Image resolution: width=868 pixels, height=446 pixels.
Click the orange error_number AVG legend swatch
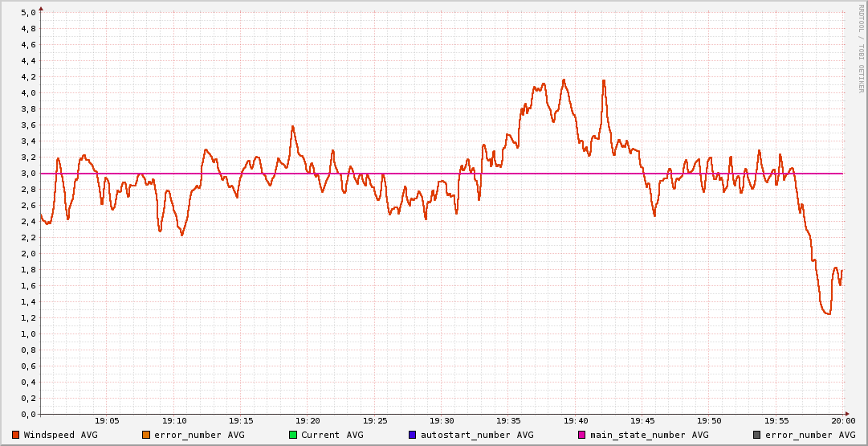click(x=145, y=435)
